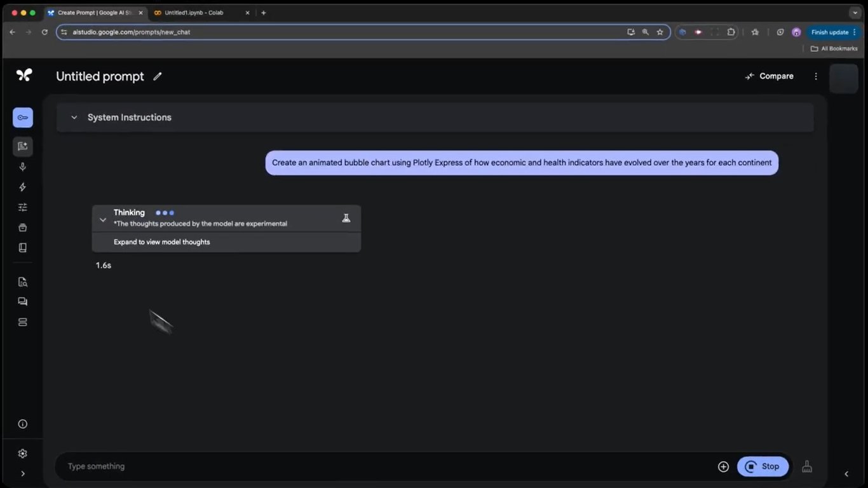This screenshot has height=488, width=868.
Task: Select the microphone streaming icon in the sidebar
Action: 22,166
